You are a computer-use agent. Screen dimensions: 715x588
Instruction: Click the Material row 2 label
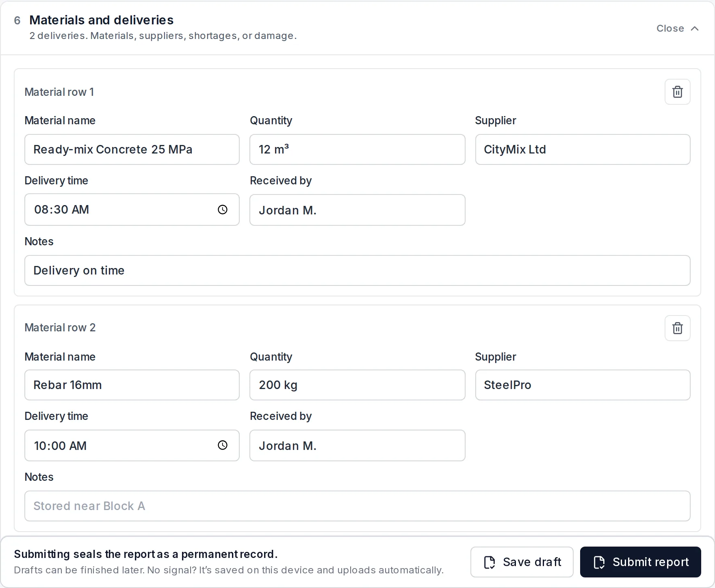click(60, 328)
